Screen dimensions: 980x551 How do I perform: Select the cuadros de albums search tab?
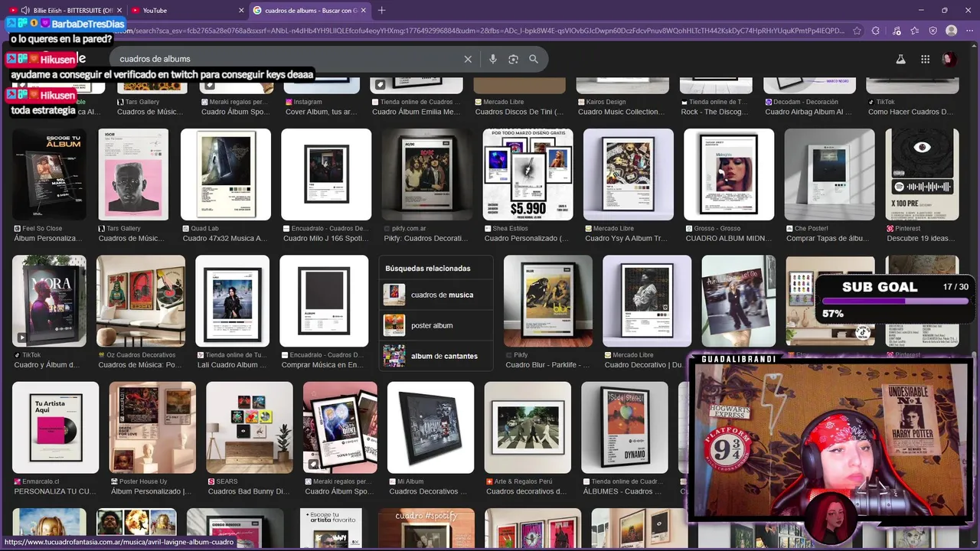[309, 10]
